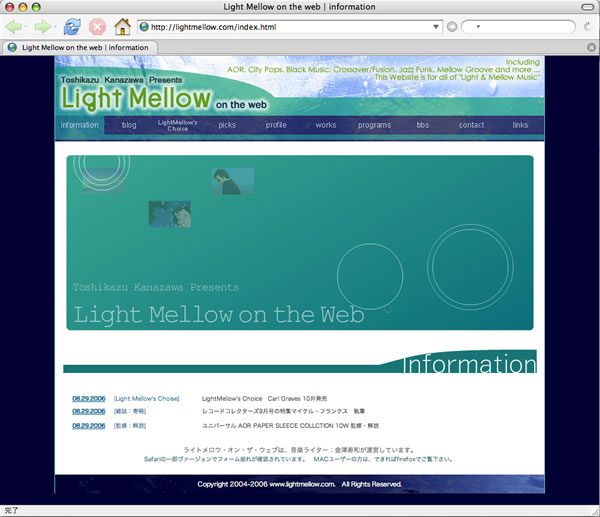Open the picks navigation item
The image size is (600, 517).
(x=227, y=126)
